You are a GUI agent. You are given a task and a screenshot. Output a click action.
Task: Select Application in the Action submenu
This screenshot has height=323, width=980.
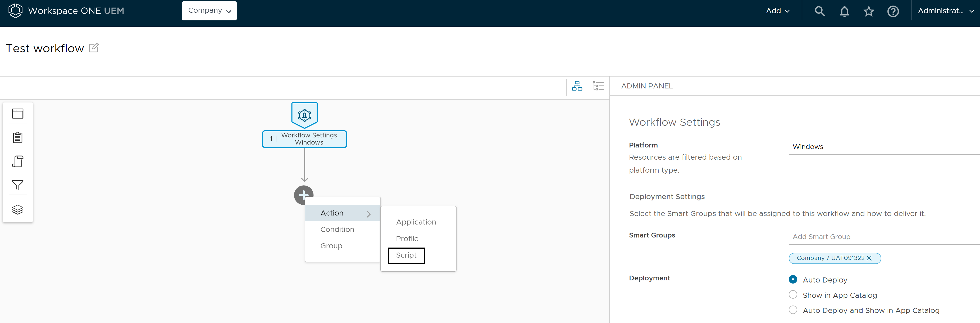coord(416,222)
